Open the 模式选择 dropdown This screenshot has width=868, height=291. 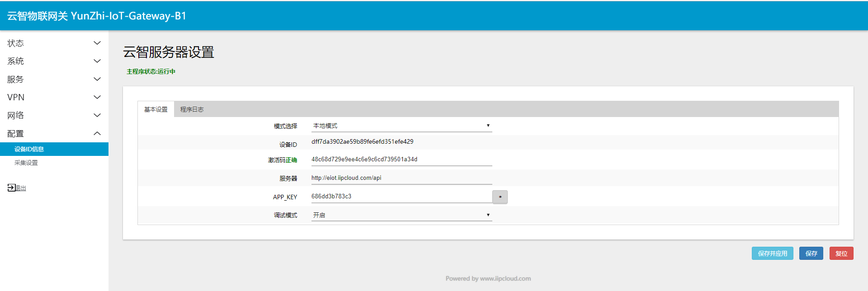[x=401, y=126]
